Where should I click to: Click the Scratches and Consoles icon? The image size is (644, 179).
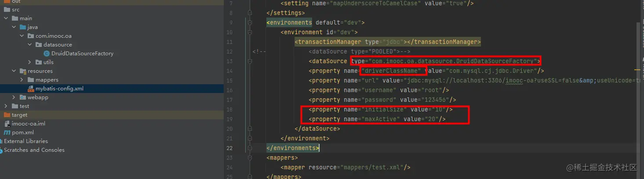(1, 150)
